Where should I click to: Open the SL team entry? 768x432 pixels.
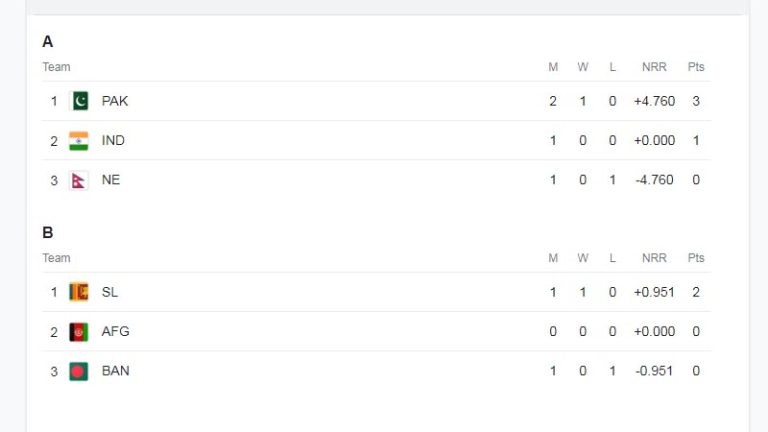click(110, 292)
